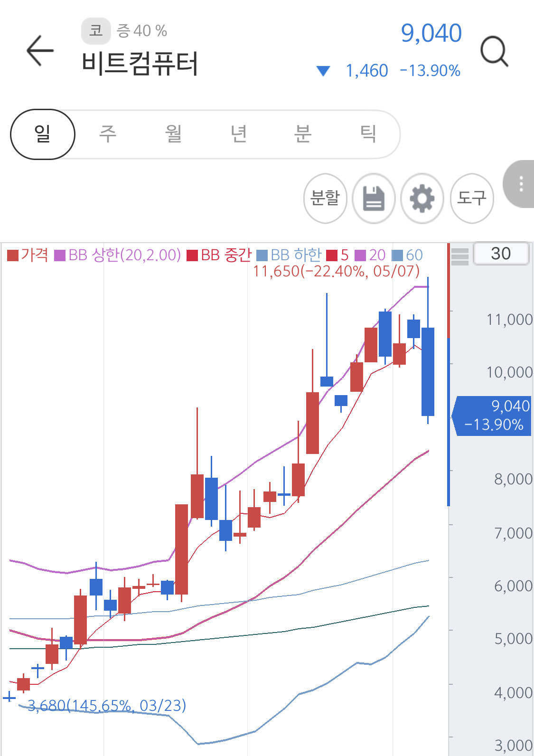This screenshot has width=534, height=756.
Task: Open the 도구 tools button
Action: click(471, 198)
